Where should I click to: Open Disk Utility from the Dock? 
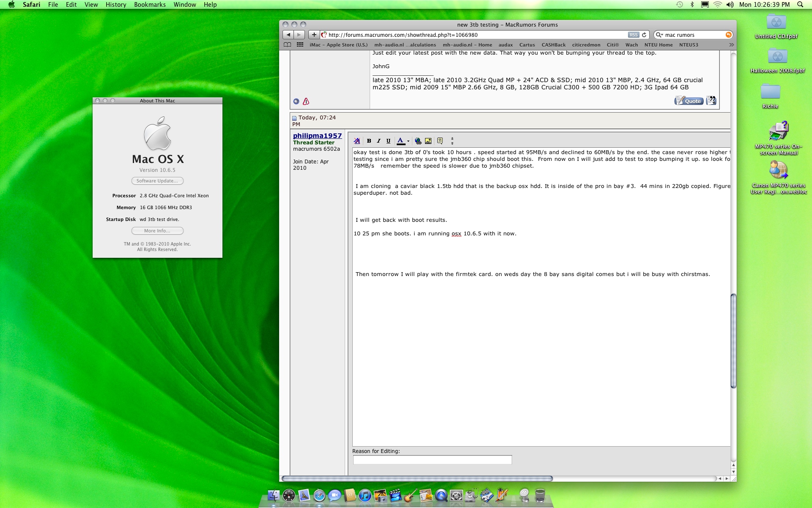click(472, 495)
